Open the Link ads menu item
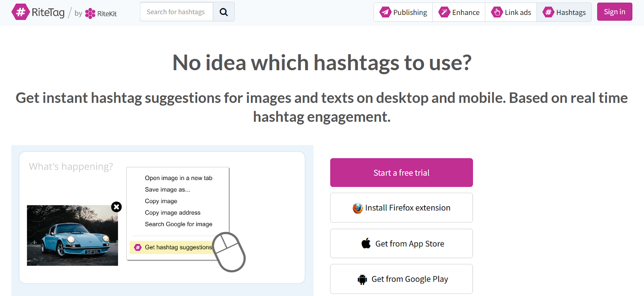Viewport: 644px width, 296px height. 511,12
